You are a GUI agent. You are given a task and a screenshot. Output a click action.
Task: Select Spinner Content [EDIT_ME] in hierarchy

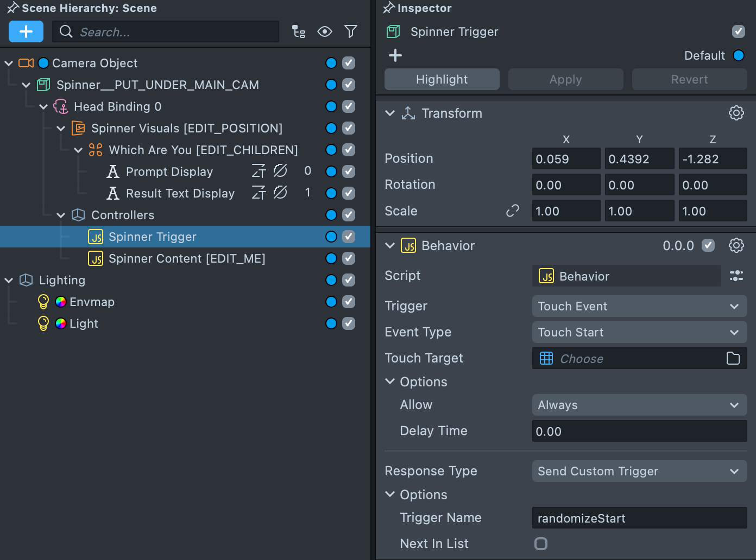pyautogui.click(x=187, y=259)
